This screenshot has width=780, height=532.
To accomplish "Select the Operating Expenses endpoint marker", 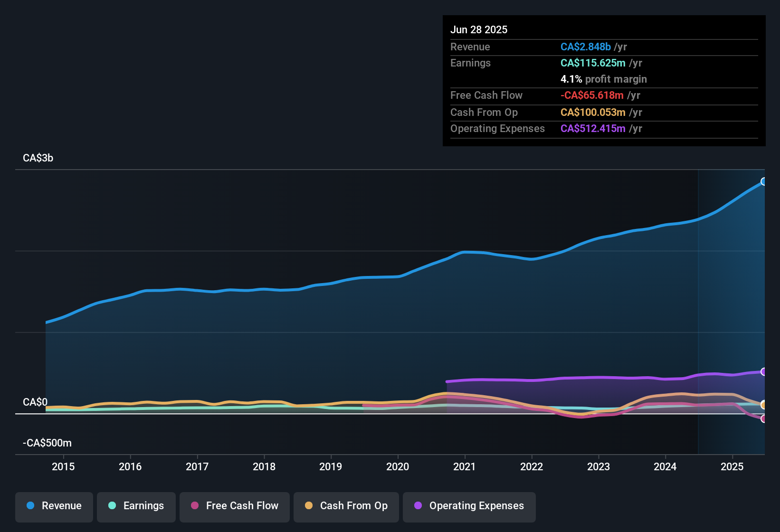I will (x=764, y=371).
